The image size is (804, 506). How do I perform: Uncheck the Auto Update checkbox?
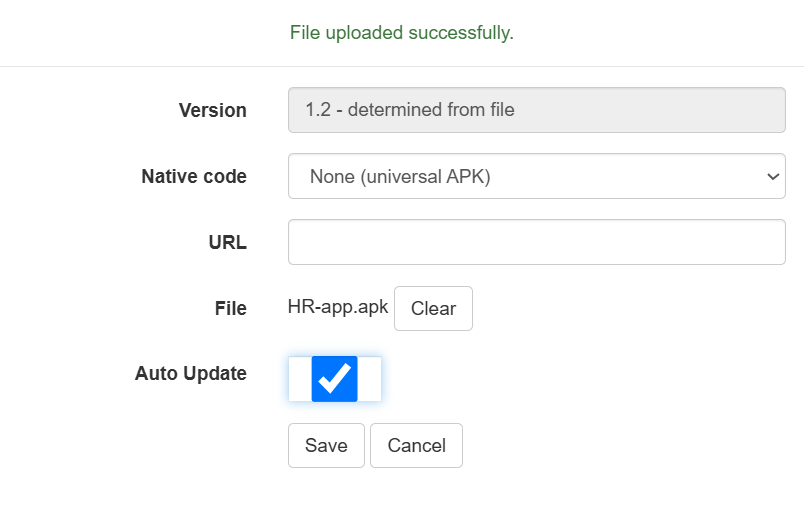point(334,379)
